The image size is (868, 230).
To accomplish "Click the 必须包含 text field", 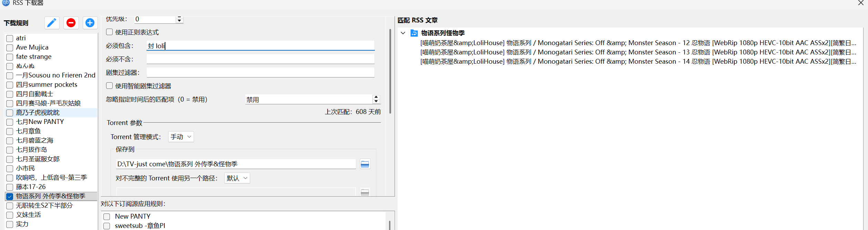I will click(x=261, y=45).
